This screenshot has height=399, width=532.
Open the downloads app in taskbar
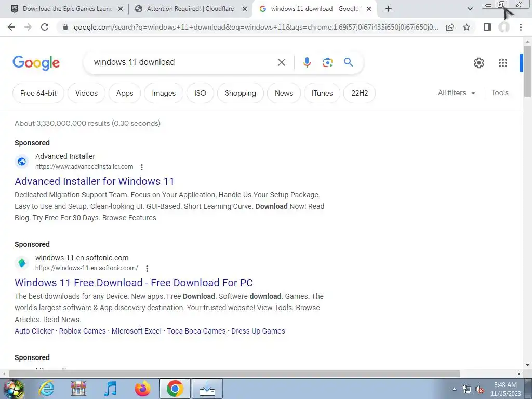pos(207,389)
